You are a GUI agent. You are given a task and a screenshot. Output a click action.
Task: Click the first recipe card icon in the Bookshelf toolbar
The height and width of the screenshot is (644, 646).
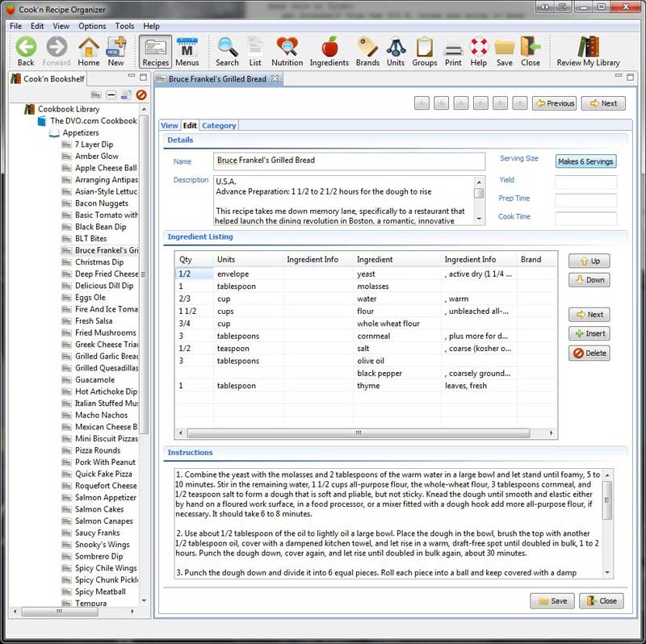tap(96, 95)
